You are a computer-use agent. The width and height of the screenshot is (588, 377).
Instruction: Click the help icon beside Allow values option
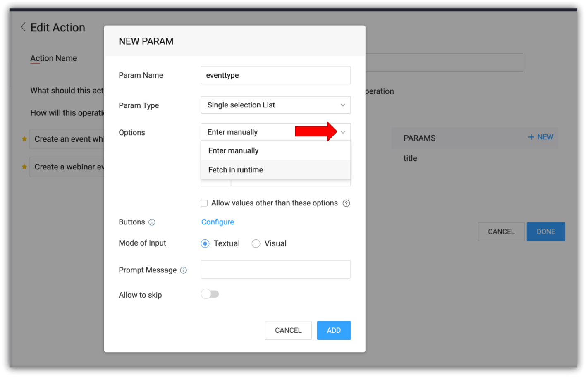pyautogui.click(x=347, y=203)
